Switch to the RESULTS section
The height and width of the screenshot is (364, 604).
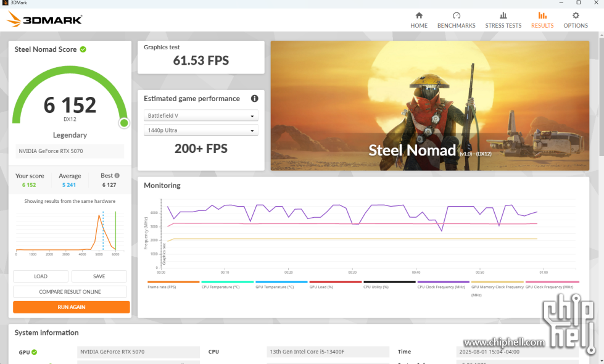click(x=542, y=20)
